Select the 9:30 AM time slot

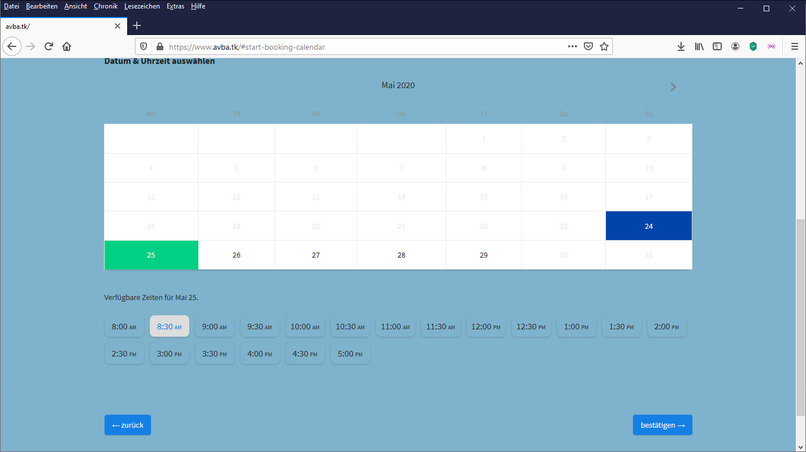tap(260, 327)
